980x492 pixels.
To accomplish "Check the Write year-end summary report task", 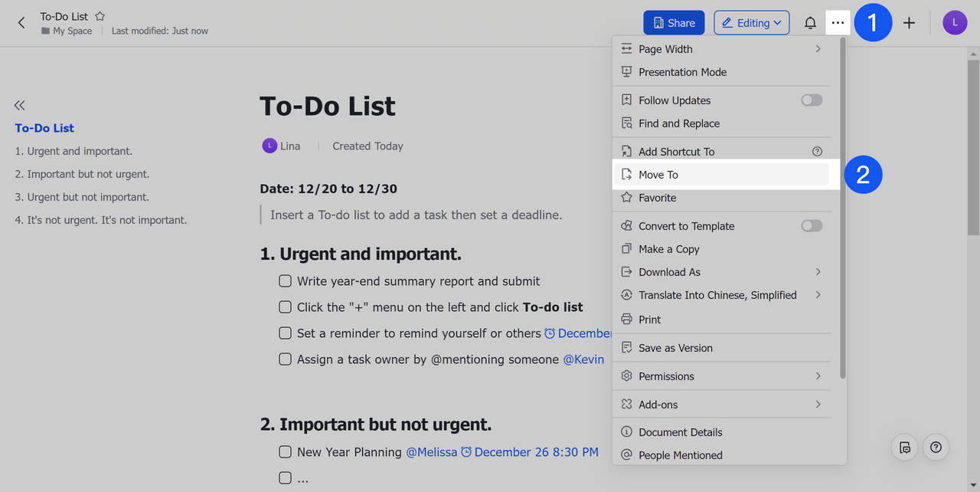I will tap(285, 281).
